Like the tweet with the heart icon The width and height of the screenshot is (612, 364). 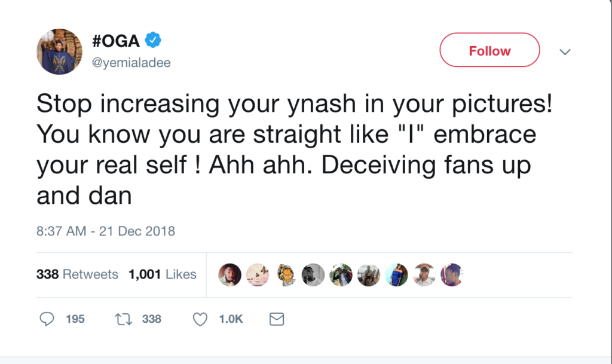pyautogui.click(x=200, y=320)
